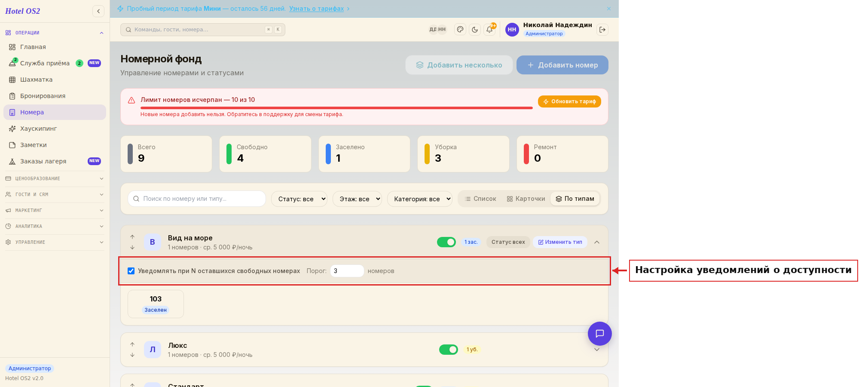Open the Статус: все dropdown

point(299,199)
